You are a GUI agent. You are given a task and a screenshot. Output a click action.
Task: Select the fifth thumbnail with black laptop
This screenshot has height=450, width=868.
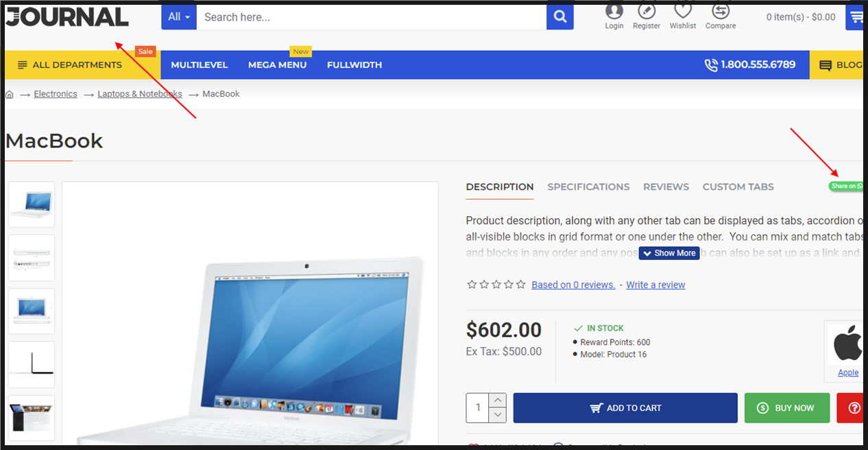(x=32, y=418)
